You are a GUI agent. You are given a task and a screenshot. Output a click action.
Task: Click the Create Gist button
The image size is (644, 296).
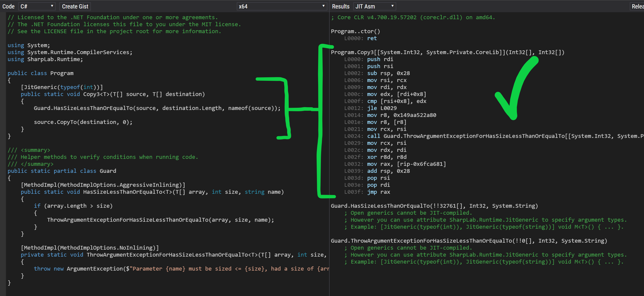tap(75, 6)
